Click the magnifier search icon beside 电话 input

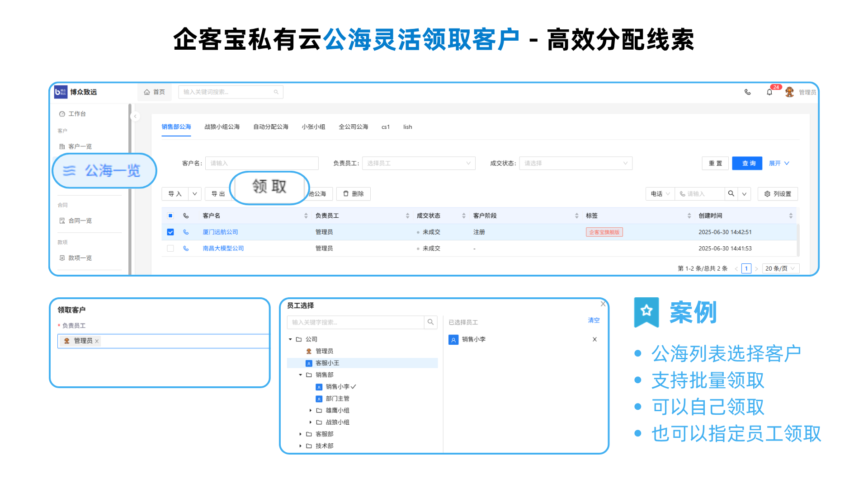(731, 194)
